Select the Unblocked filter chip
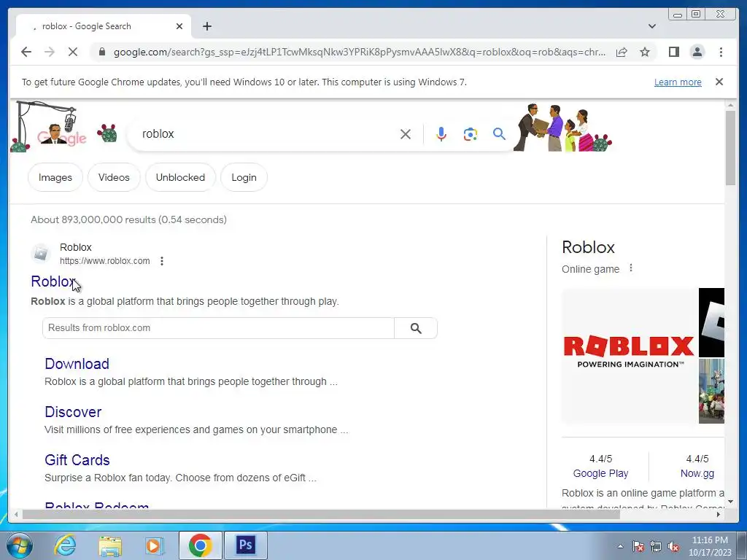747x560 pixels. (x=180, y=177)
